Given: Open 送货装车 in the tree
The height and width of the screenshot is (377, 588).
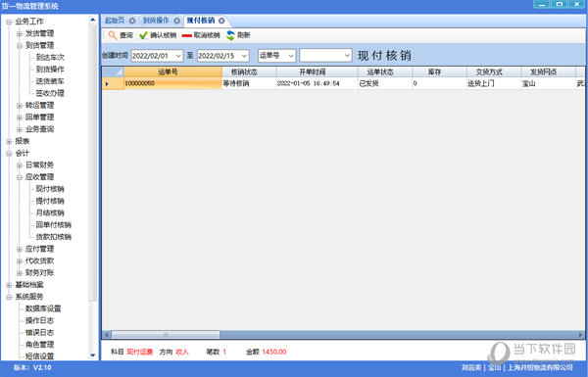Looking at the screenshot, I should click(x=50, y=81).
